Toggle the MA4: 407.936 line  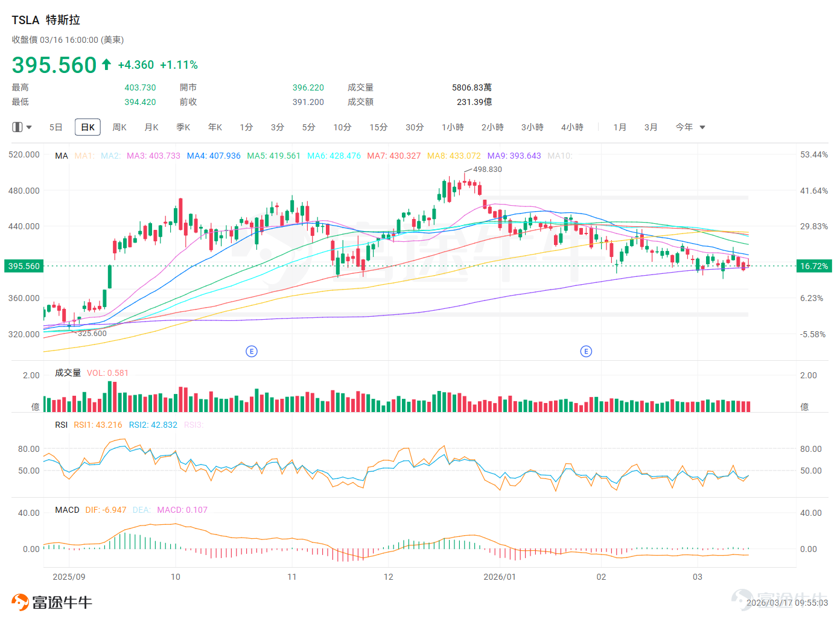point(214,156)
